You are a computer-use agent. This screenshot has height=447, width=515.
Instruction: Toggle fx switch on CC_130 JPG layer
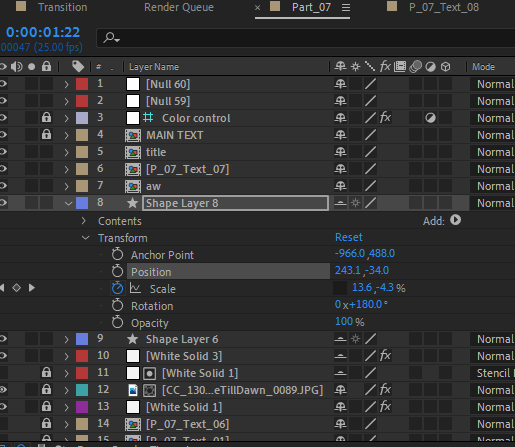(x=385, y=390)
